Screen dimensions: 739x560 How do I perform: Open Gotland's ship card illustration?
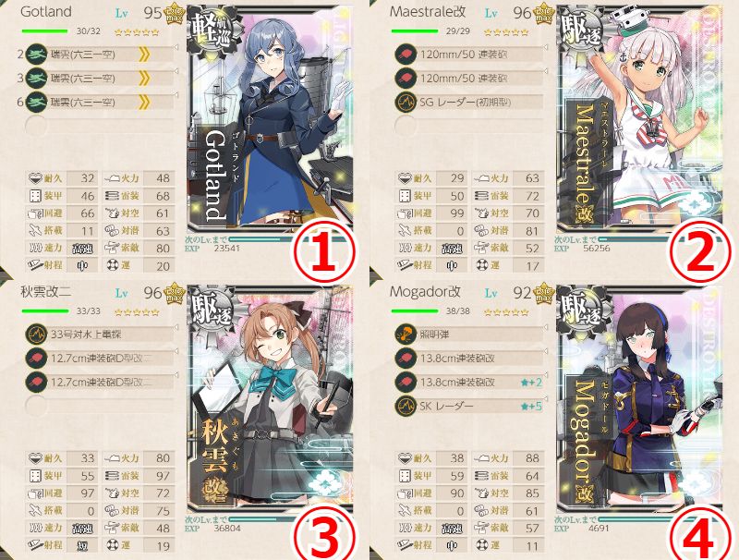(270, 118)
